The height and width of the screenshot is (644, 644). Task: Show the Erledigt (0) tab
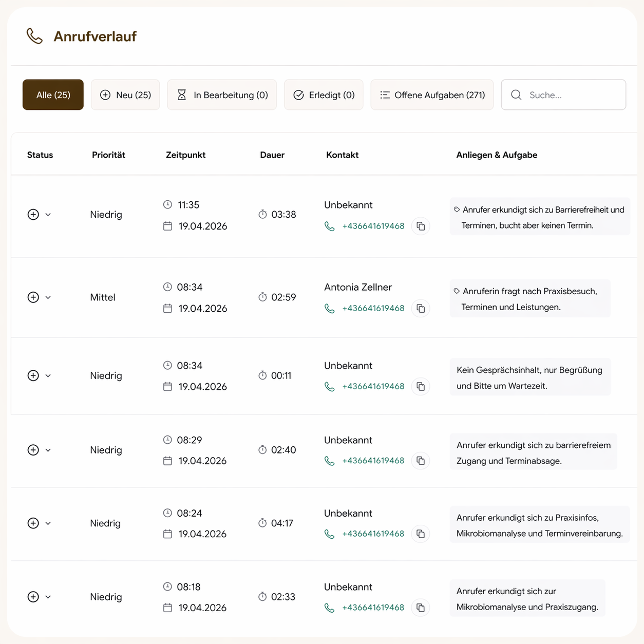(324, 94)
